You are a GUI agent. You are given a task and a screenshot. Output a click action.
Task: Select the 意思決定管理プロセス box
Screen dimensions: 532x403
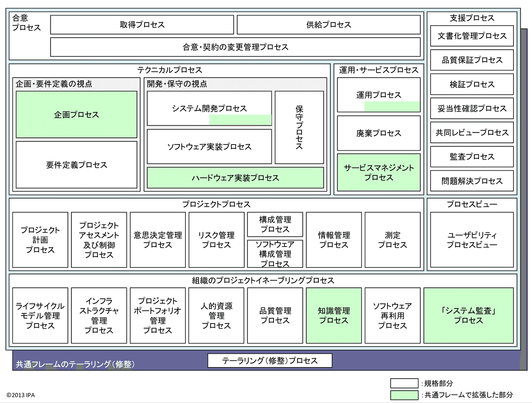tap(158, 240)
